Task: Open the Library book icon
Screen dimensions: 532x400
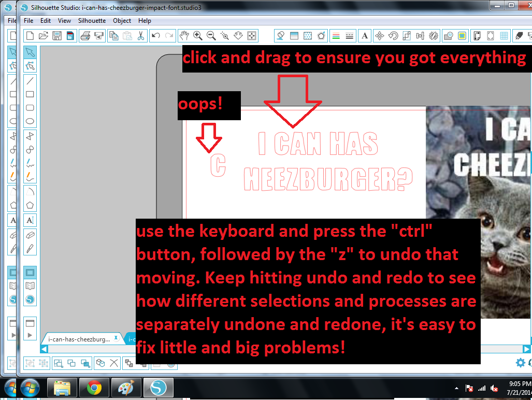Action: 30,286
